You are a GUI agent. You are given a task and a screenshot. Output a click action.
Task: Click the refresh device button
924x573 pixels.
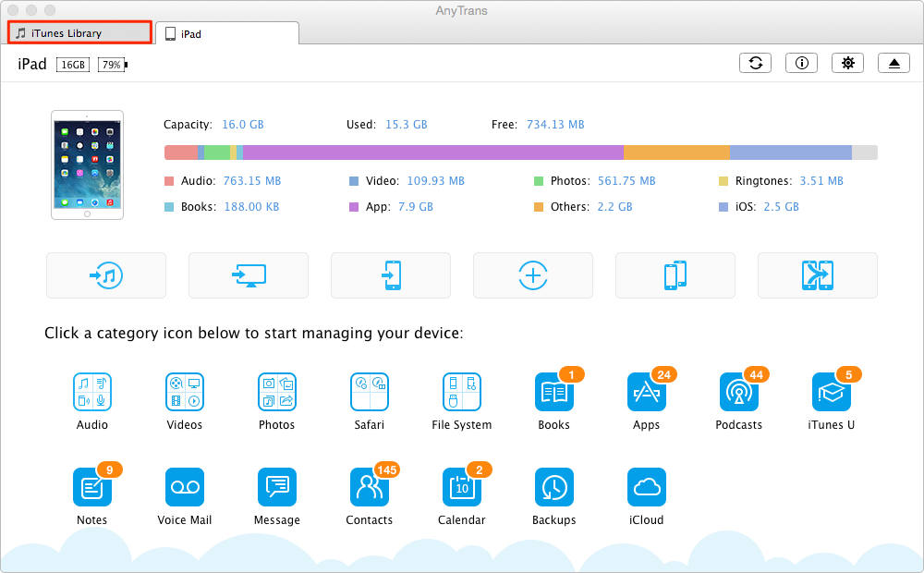[x=756, y=63]
